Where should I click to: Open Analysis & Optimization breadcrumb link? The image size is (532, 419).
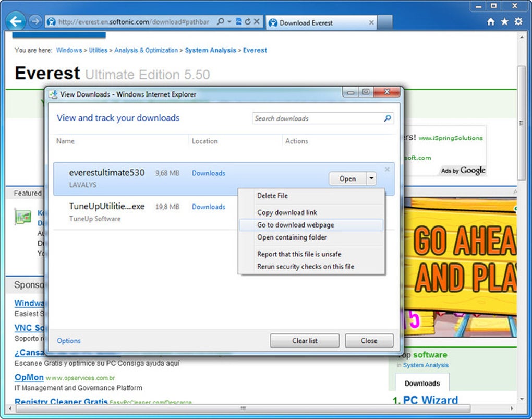tap(146, 50)
